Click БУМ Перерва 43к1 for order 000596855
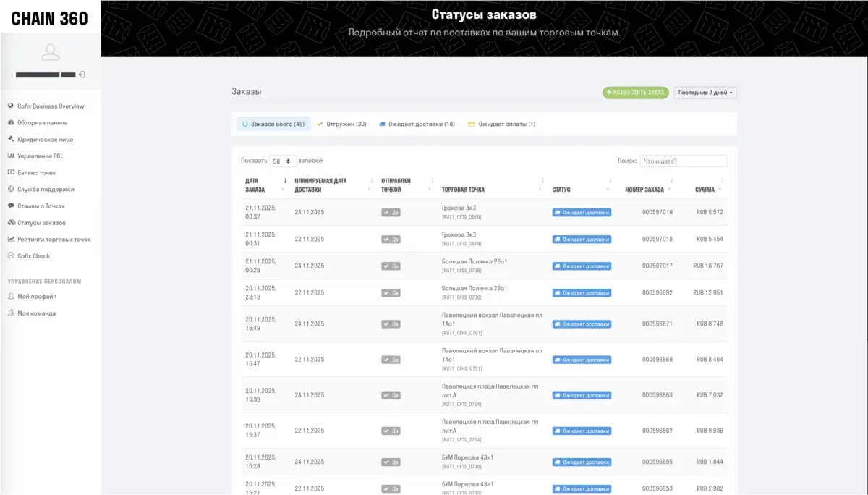This screenshot has width=868, height=495. pos(468,458)
